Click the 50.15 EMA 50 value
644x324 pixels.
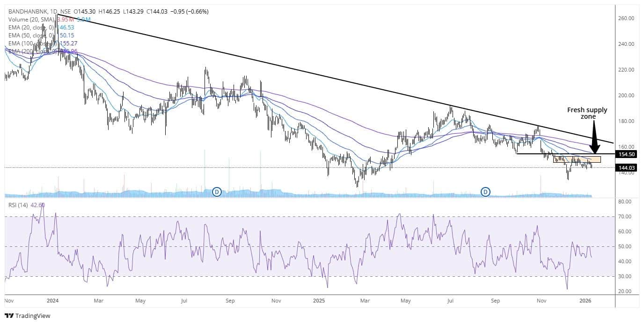(66, 35)
